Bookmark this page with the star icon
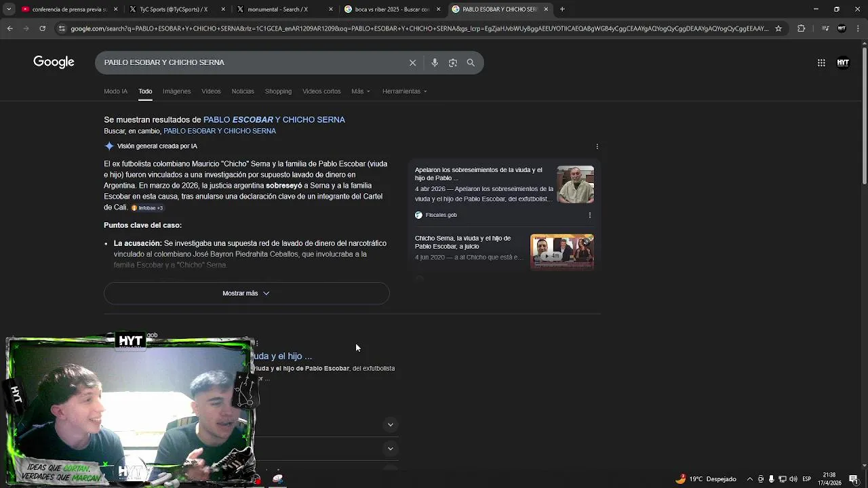This screenshot has width=868, height=488. [x=778, y=28]
